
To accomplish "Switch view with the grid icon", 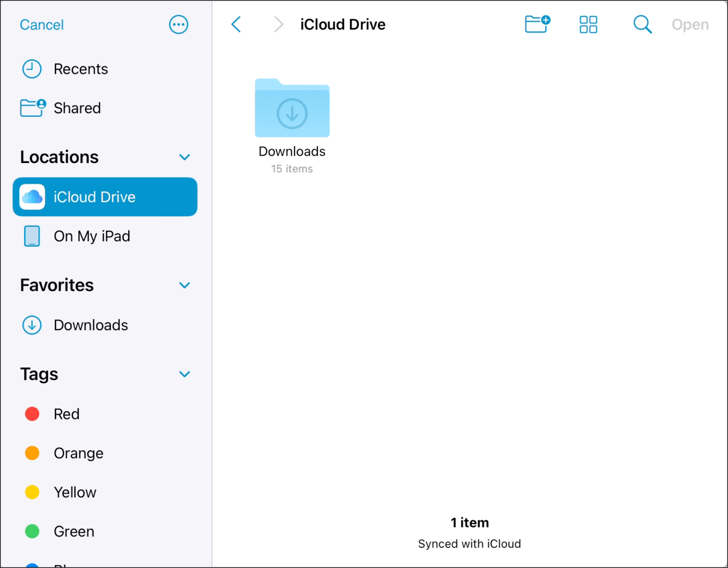I will coord(589,24).
